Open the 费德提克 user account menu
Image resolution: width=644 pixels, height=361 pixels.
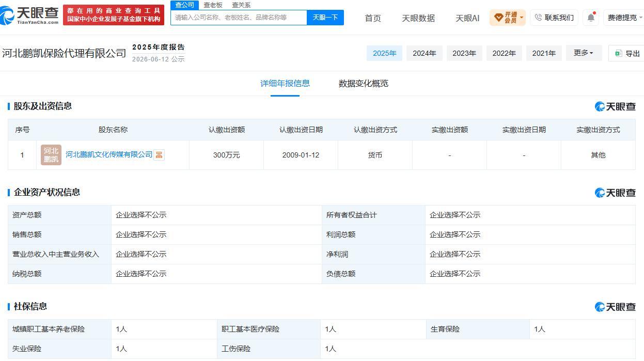pyautogui.click(x=624, y=18)
